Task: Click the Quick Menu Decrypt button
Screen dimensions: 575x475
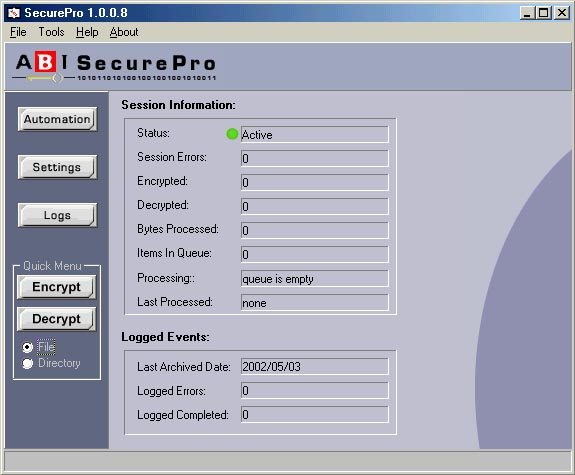Action: click(56, 319)
